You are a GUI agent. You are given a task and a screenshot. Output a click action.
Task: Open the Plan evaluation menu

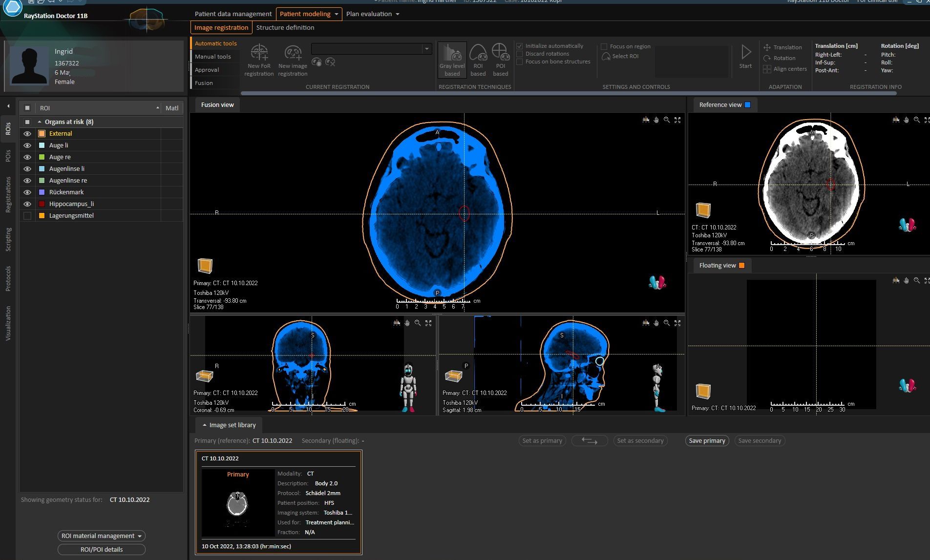373,14
